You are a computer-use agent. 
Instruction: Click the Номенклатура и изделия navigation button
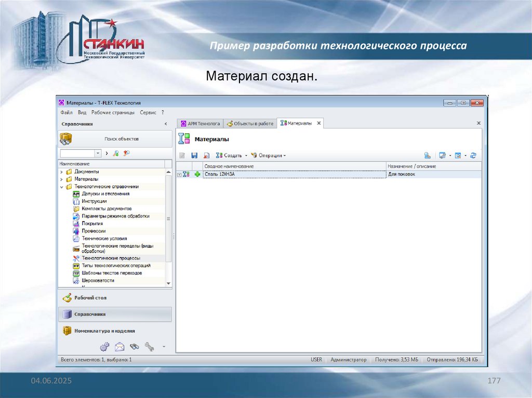coord(115,331)
